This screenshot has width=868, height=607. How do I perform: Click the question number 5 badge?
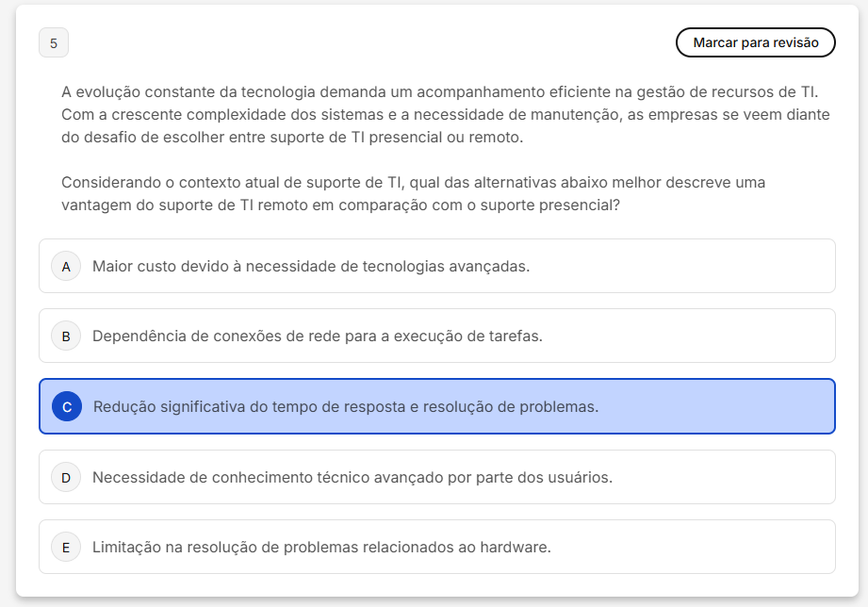pos(54,43)
